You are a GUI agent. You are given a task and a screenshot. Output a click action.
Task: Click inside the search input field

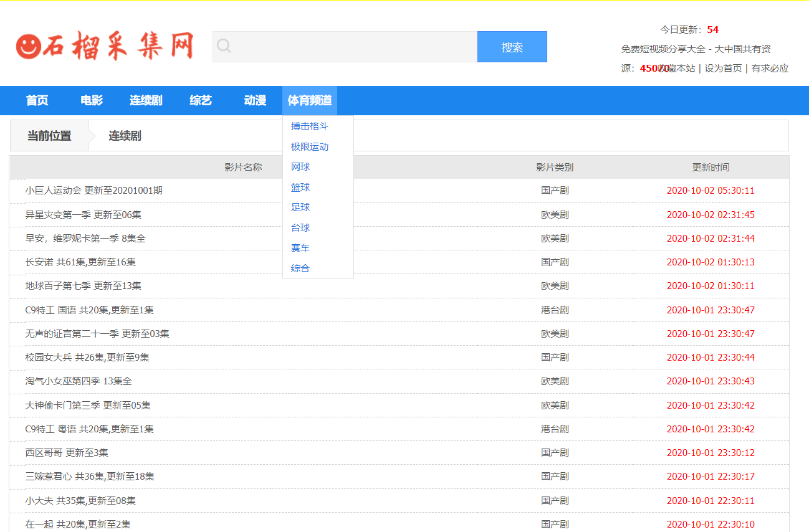(343, 46)
